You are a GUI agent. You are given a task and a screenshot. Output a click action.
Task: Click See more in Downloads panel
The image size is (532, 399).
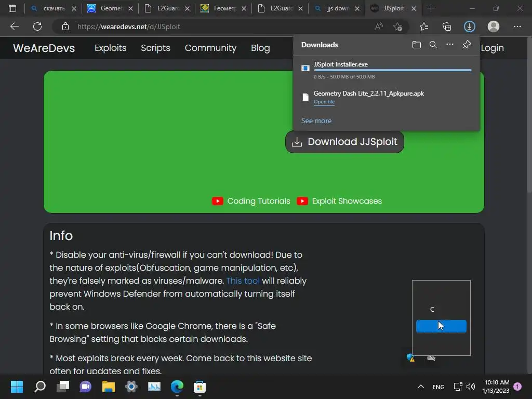316,121
